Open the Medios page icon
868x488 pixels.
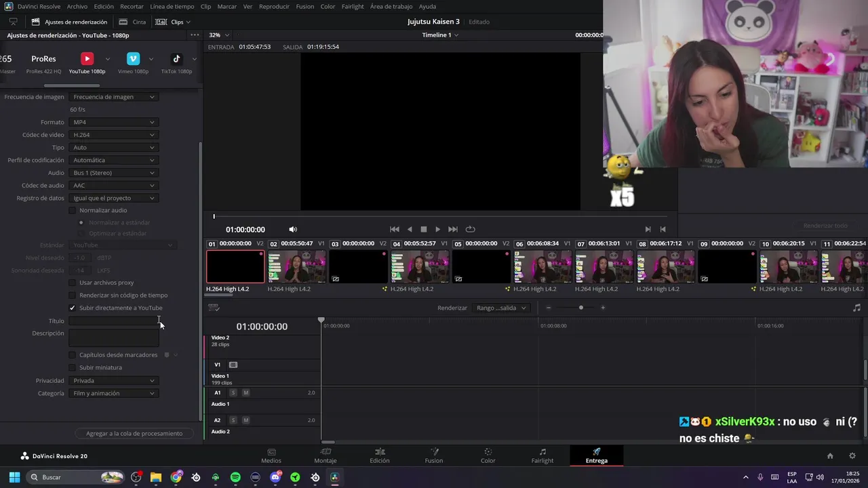pyautogui.click(x=271, y=452)
